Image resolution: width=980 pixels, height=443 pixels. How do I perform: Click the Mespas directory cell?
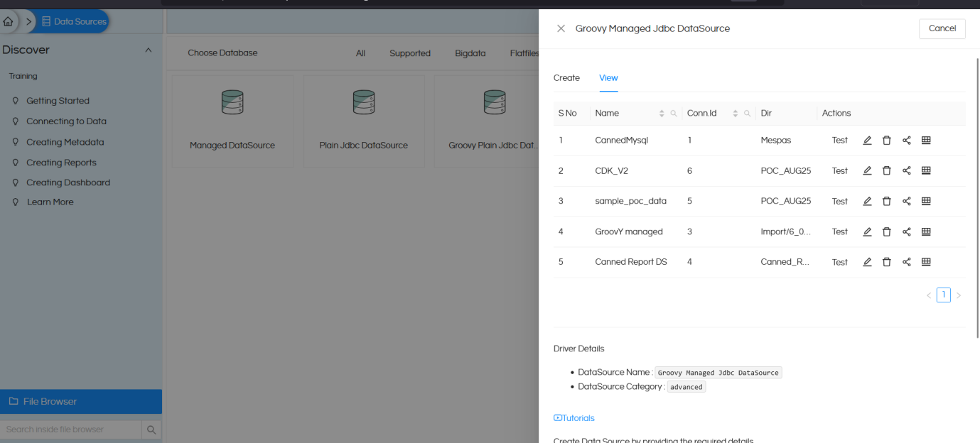775,141
